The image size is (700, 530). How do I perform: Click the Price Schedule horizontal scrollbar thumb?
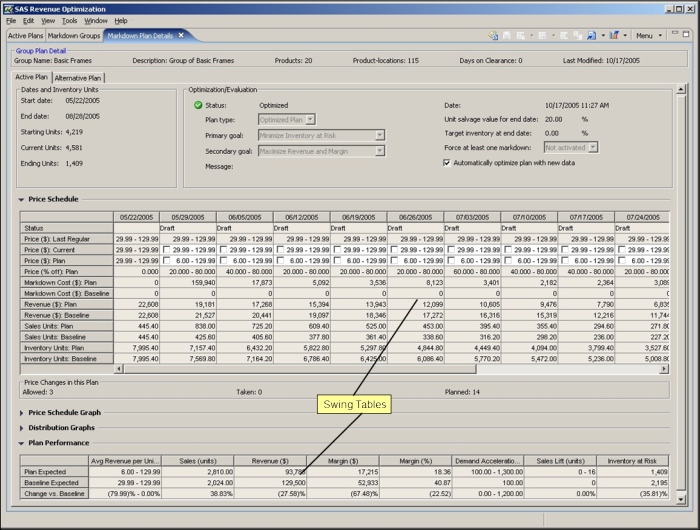(x=300, y=369)
